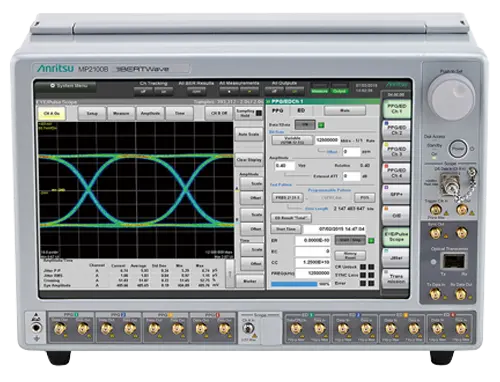Screen dimensions: 500x382
Task: Select the Transmission side button
Action: click(x=396, y=279)
